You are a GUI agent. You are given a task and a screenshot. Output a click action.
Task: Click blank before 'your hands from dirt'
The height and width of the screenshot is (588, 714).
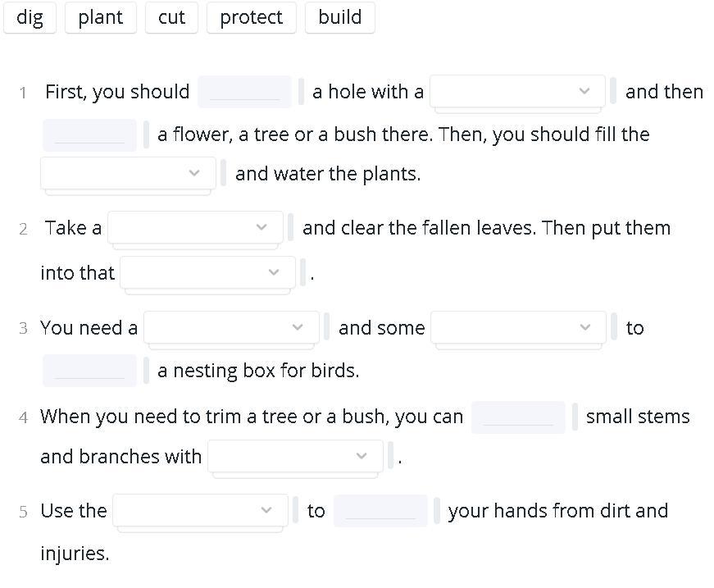380,511
